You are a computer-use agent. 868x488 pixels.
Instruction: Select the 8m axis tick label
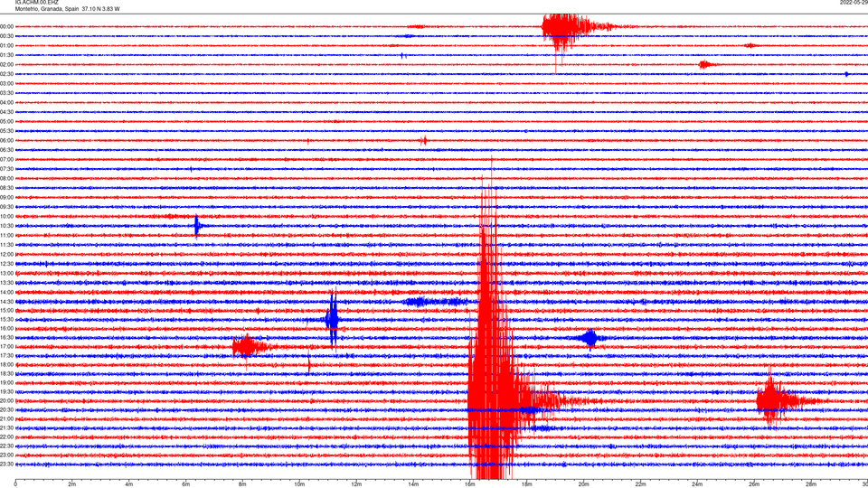pos(242,484)
